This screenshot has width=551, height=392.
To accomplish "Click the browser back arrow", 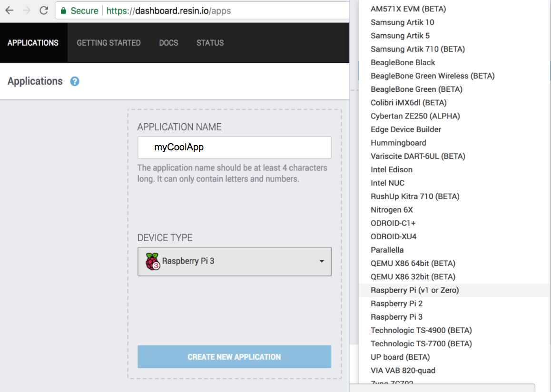I will [x=10, y=10].
